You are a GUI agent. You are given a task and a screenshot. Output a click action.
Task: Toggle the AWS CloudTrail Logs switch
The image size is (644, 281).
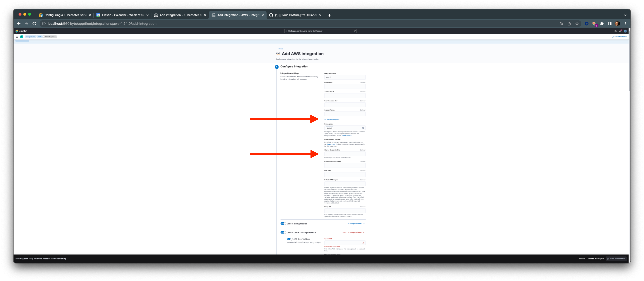click(x=290, y=239)
